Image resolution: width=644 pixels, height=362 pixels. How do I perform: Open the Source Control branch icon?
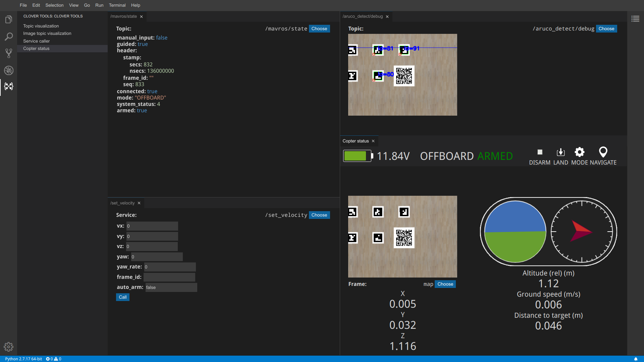point(9,53)
